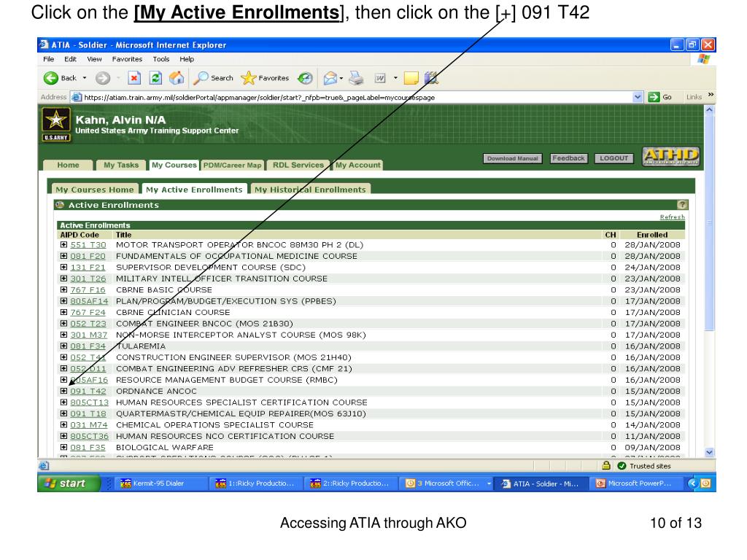This screenshot has width=747, height=560.
Task: Click the ORDNANCE ANCOC course title
Action: point(156,391)
